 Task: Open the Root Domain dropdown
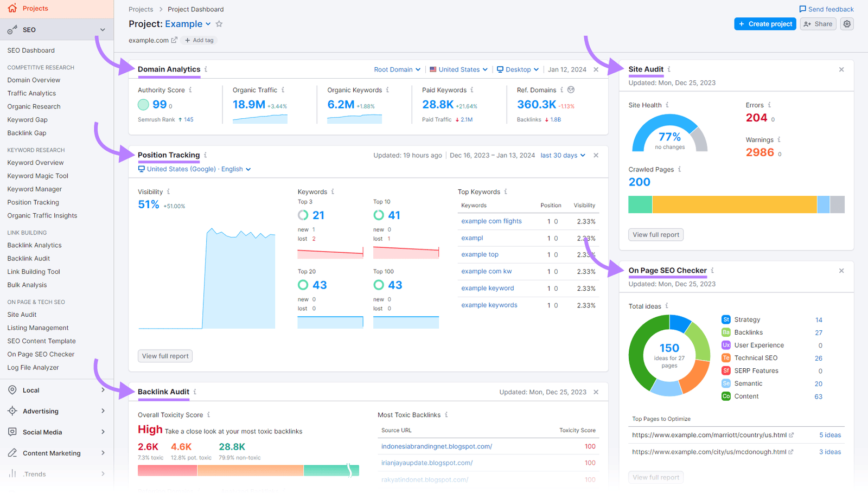coord(397,69)
